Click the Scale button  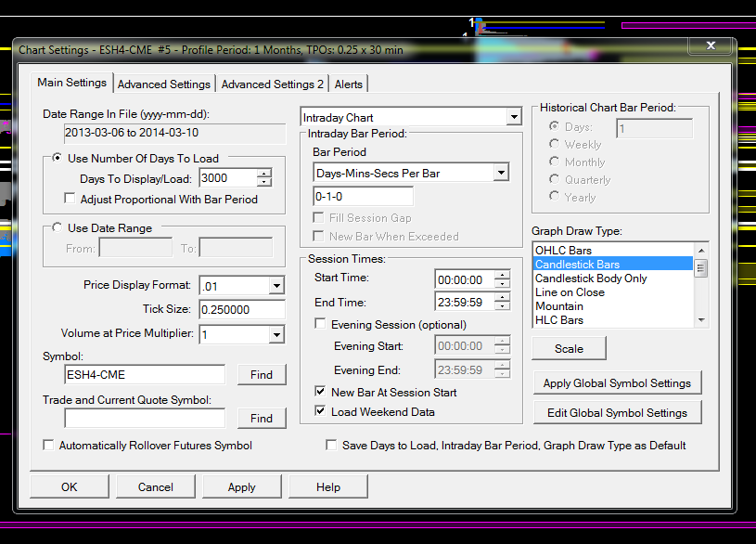569,348
